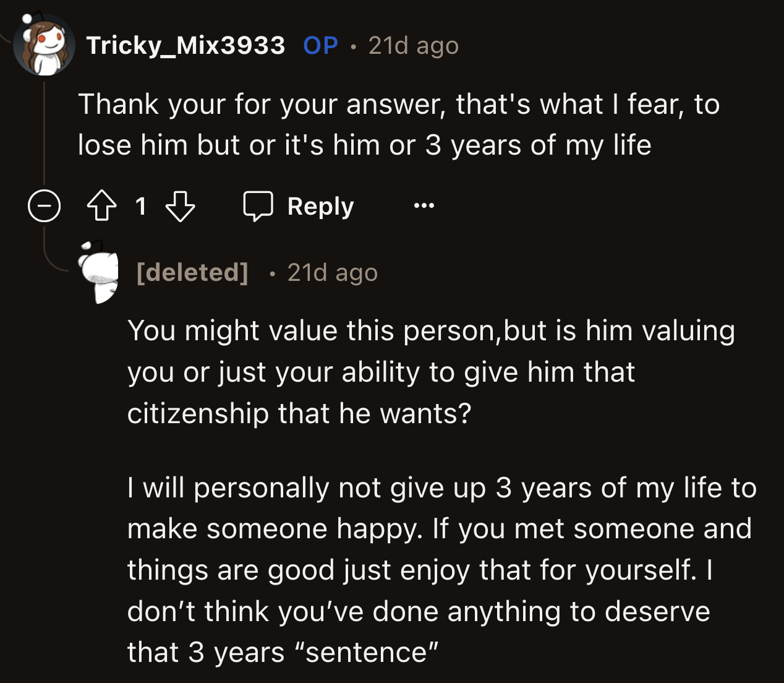Collapse the comment thread with the minus button
This screenshot has width=784, height=683.
pyautogui.click(x=43, y=206)
